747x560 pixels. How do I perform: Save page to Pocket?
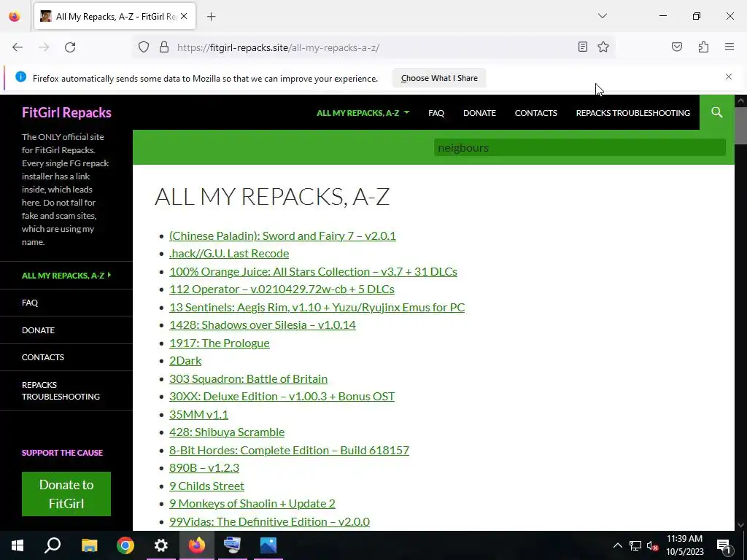click(676, 47)
